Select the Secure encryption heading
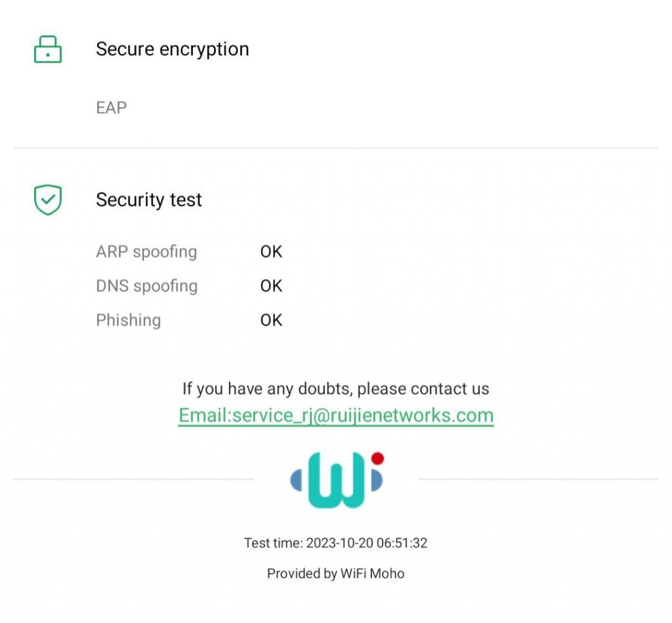 coord(173,49)
